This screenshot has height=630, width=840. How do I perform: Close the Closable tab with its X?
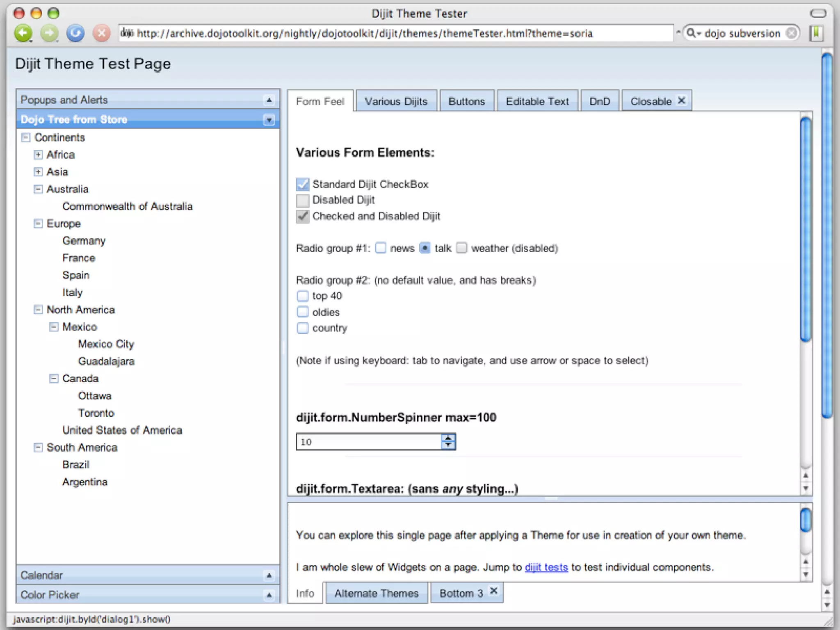[681, 100]
